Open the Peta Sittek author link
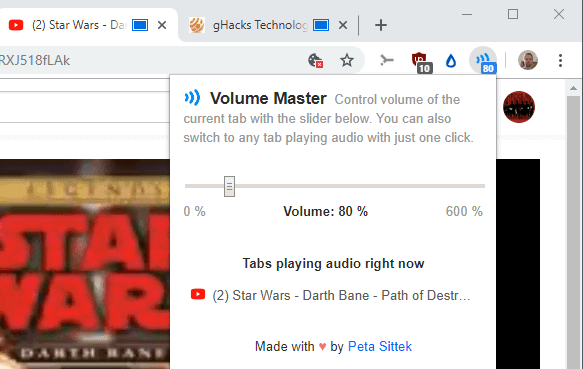 pyautogui.click(x=380, y=346)
